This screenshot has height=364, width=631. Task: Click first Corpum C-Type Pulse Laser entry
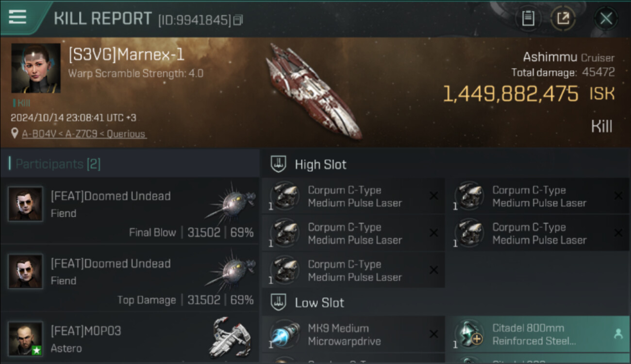[353, 197]
